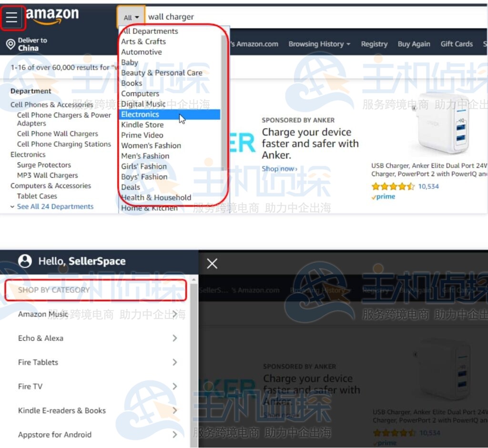Open the hamburger menu icon
Image resolution: width=488 pixels, height=448 pixels.
click(11, 17)
